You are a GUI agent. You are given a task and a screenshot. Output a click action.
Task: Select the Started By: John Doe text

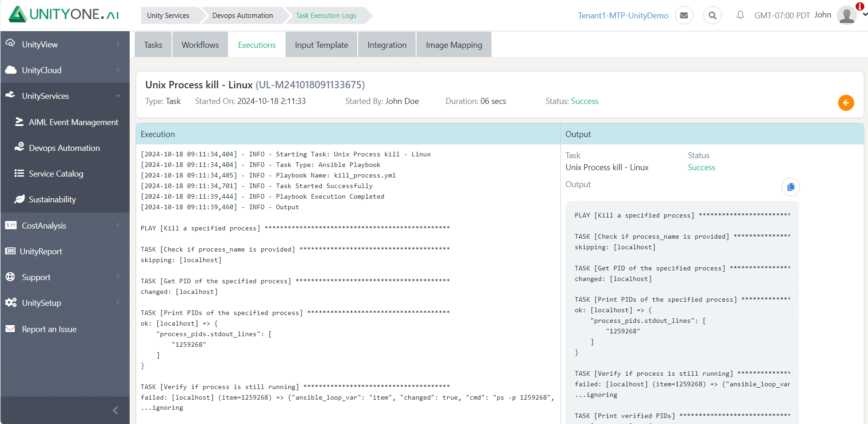click(x=382, y=101)
